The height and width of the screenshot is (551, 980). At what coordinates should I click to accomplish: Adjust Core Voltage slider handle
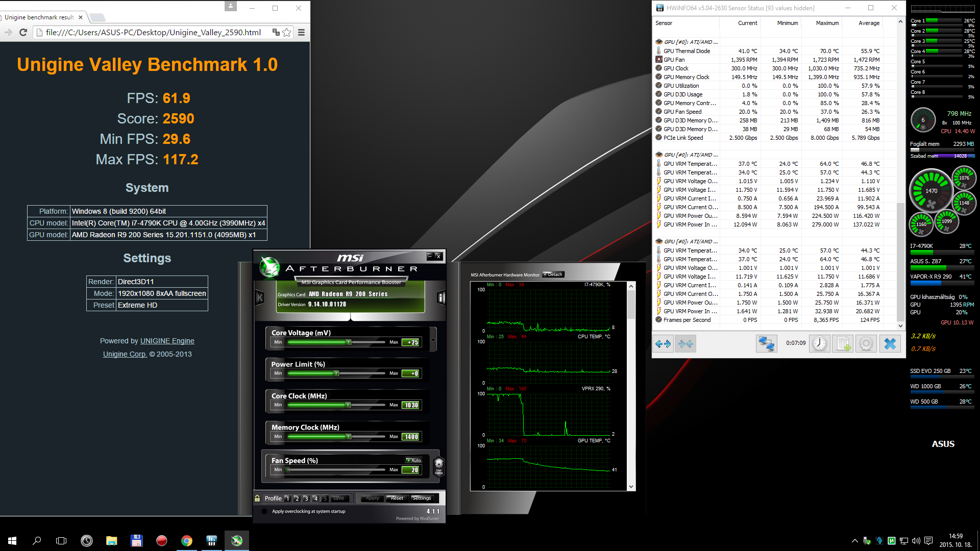click(x=349, y=342)
